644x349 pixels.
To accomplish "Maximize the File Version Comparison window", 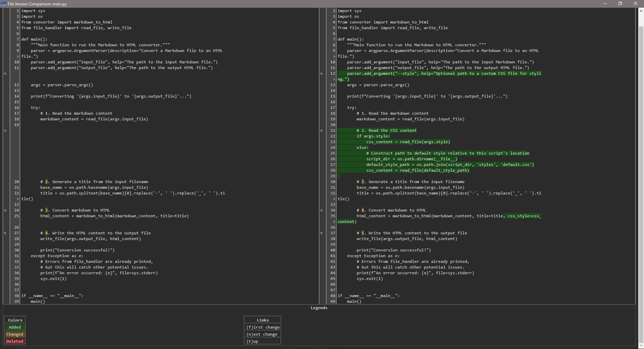I will tap(620, 4).
